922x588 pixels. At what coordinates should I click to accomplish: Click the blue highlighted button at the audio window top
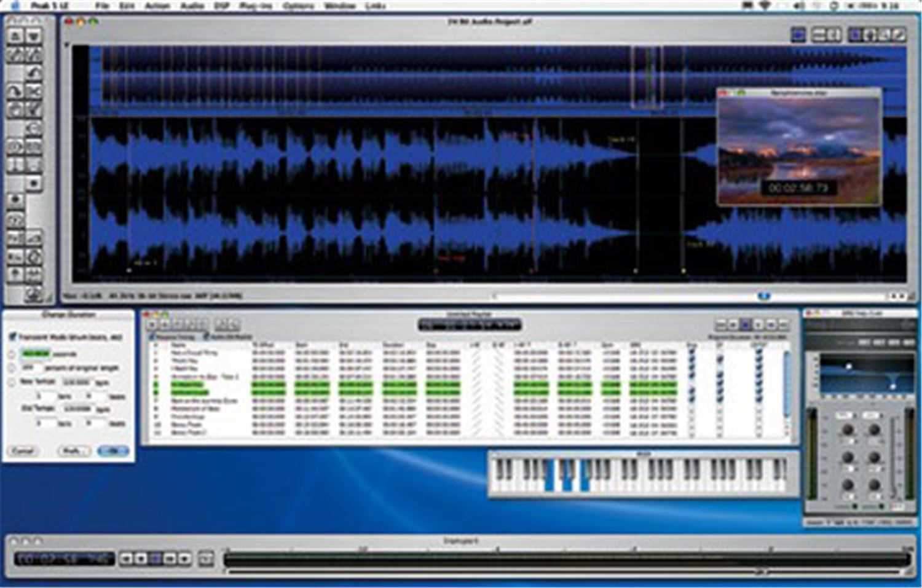[798, 35]
